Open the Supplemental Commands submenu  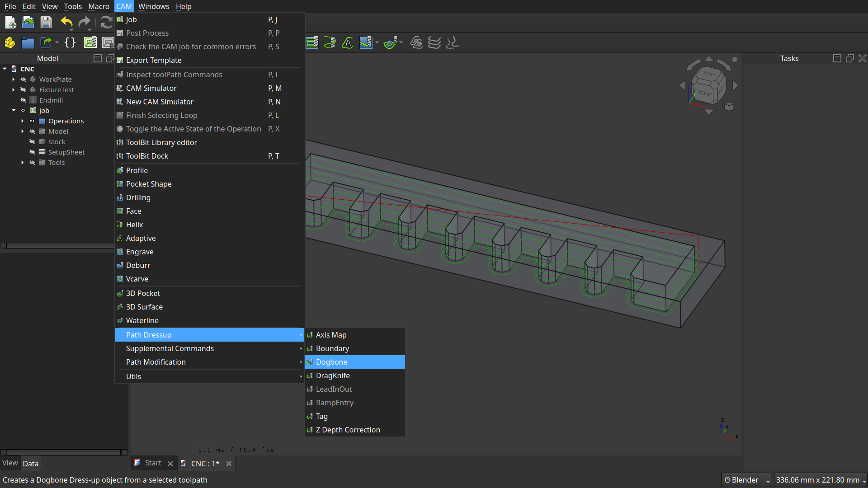click(x=209, y=348)
